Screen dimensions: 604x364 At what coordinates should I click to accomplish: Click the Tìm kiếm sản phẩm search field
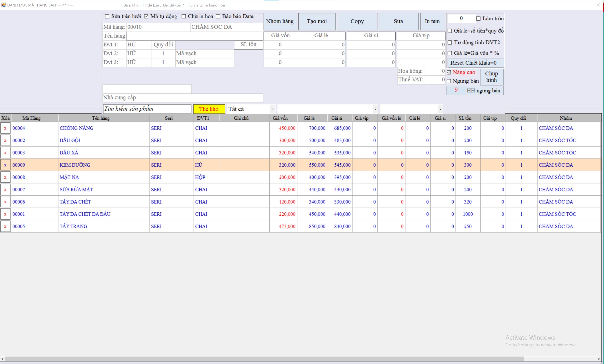pyautogui.click(x=147, y=109)
